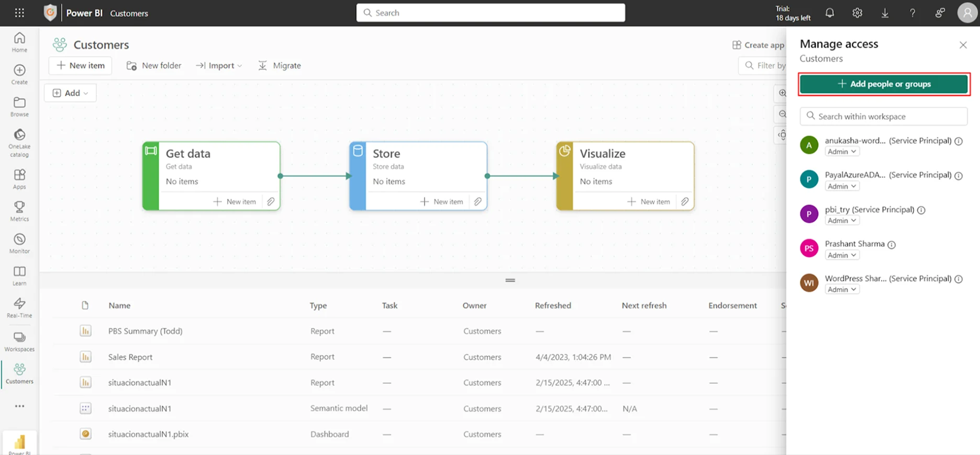Click the PBS Summary (Todd) report icon

85,331
